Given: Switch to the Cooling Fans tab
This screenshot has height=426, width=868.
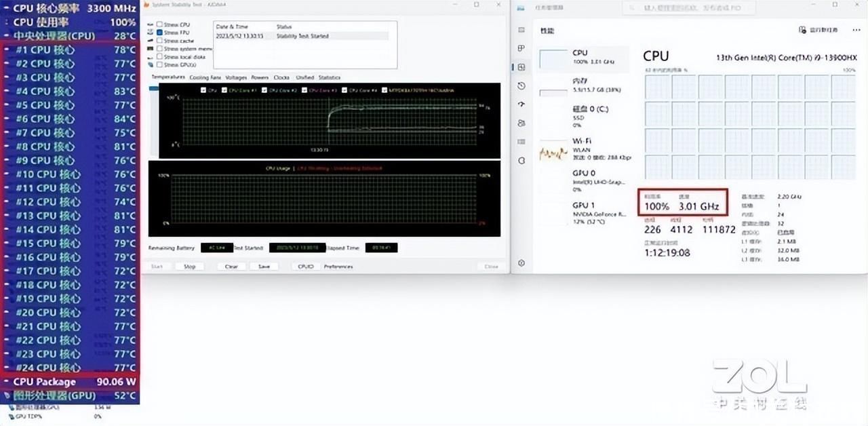Looking at the screenshot, I should click(x=205, y=77).
